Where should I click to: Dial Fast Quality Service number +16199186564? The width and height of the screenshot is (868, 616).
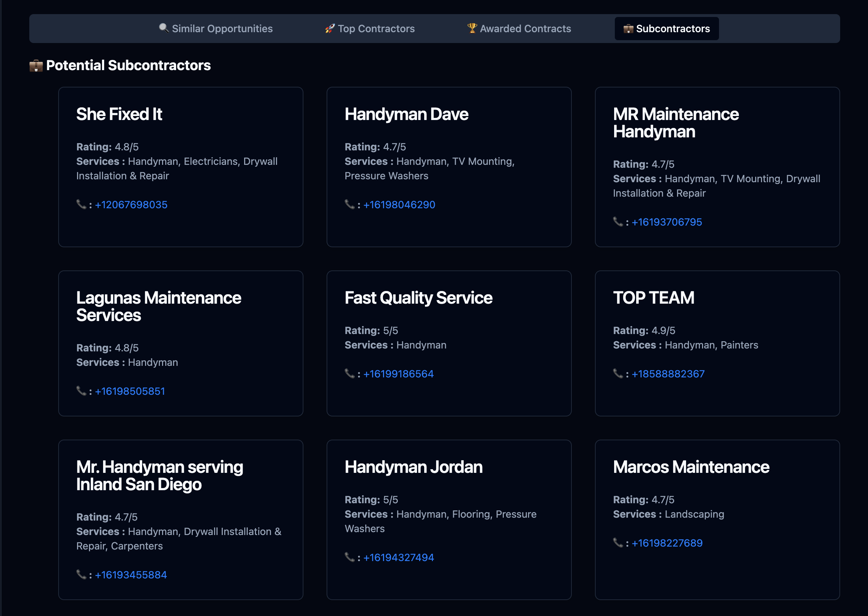point(398,374)
